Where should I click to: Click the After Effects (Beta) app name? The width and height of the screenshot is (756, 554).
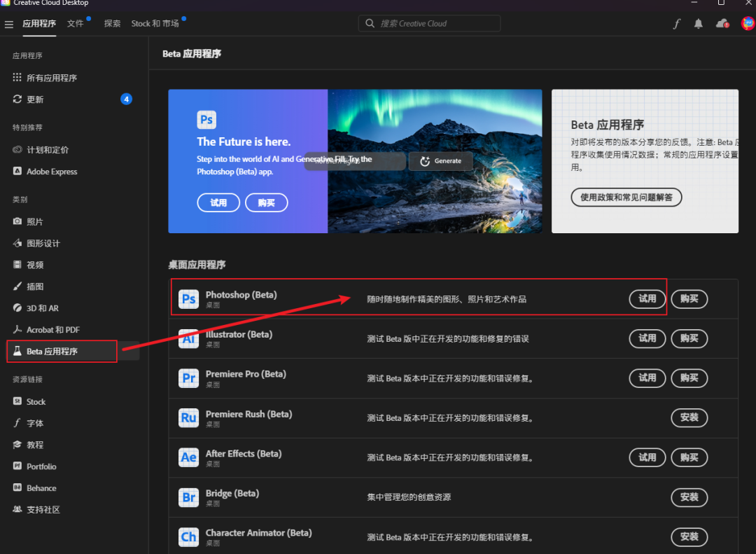pyautogui.click(x=244, y=454)
